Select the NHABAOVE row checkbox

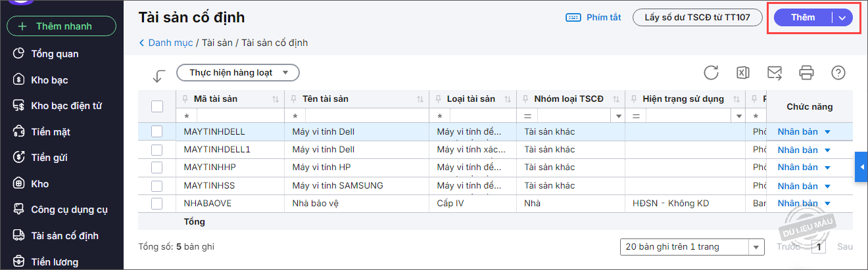click(157, 204)
